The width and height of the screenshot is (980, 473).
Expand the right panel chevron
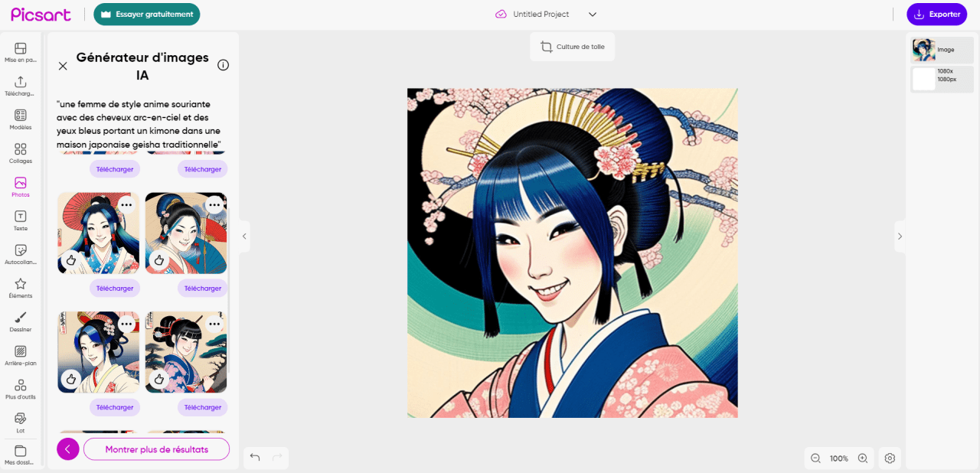(900, 236)
